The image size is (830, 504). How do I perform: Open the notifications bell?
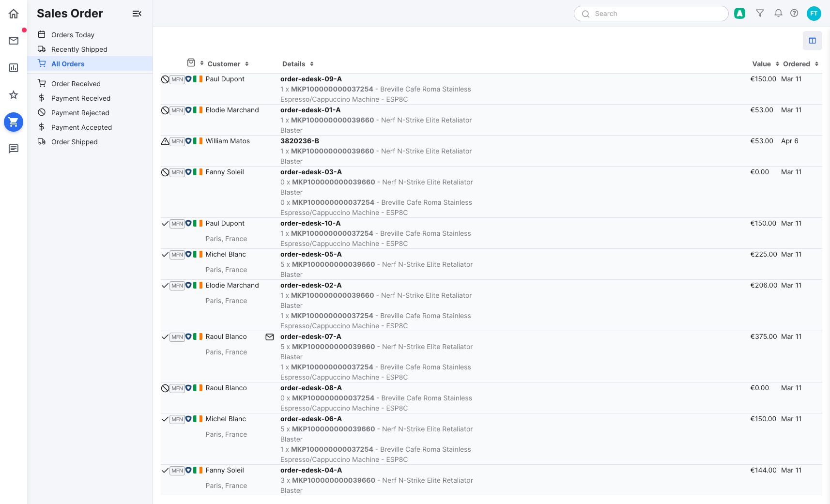coord(778,14)
